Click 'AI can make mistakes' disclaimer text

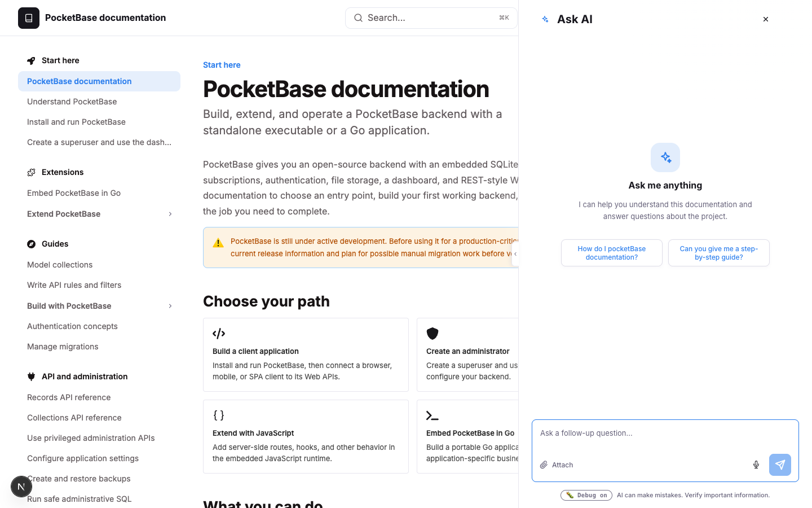[x=693, y=495]
